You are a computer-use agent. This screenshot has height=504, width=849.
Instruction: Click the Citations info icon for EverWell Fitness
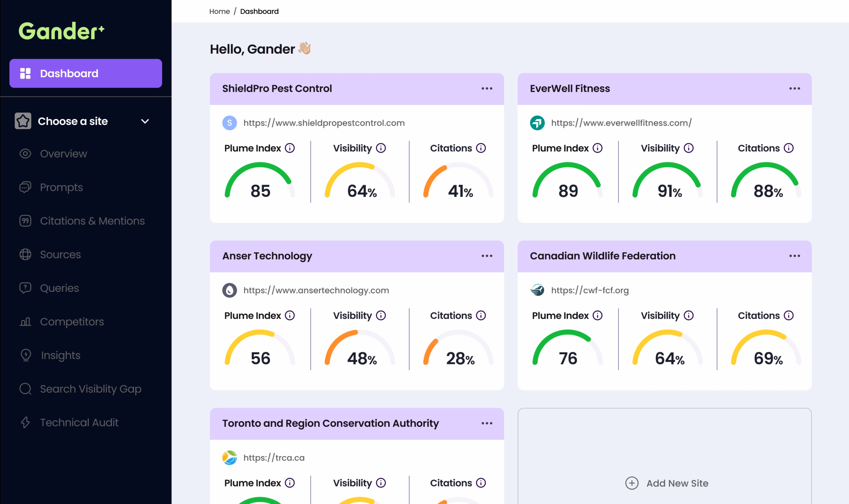(x=789, y=148)
